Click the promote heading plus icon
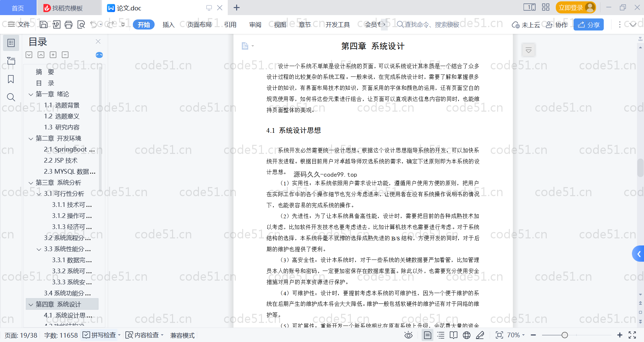 click(x=53, y=55)
